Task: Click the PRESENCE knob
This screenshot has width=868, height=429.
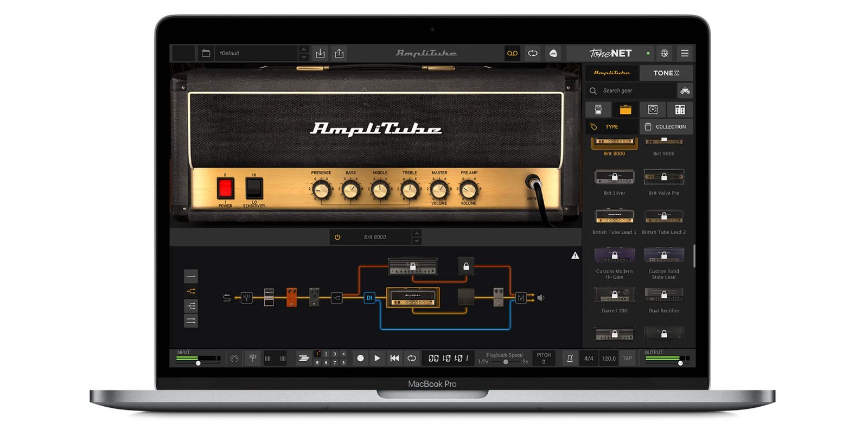Action: 321,190
